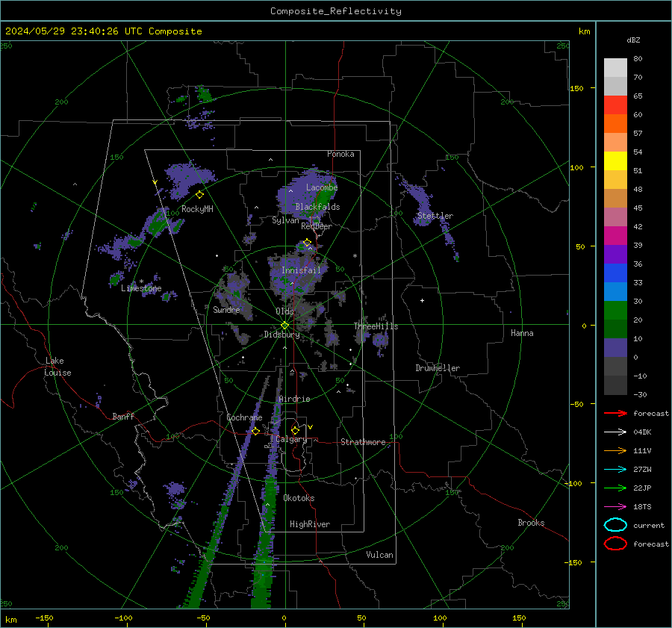Select the yellow 54 dBZ color swatch
The width and height of the screenshot is (672, 628).
(x=615, y=161)
